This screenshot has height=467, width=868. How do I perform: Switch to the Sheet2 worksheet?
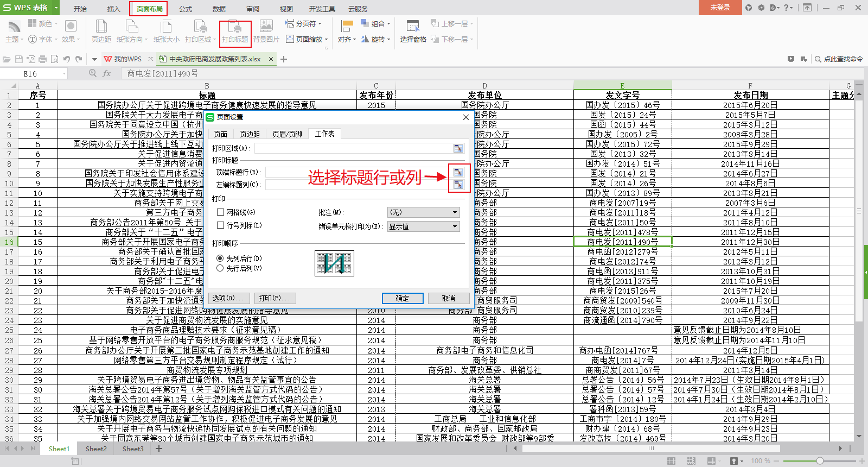click(x=96, y=449)
